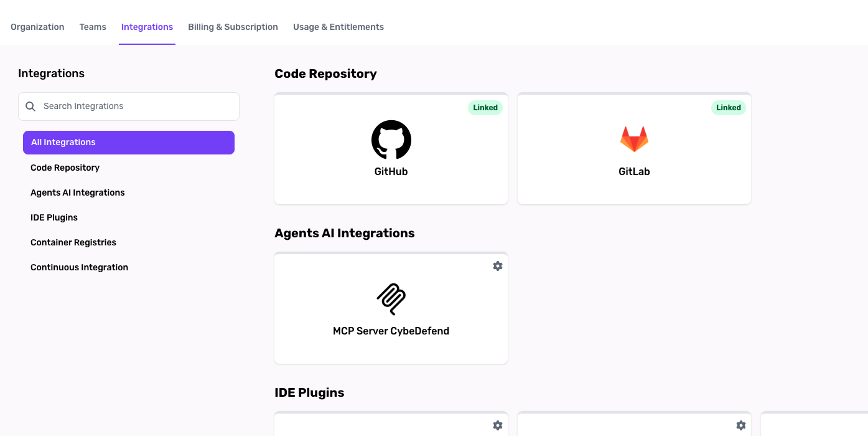
Task: Switch to the Teams tab
Action: point(93,27)
